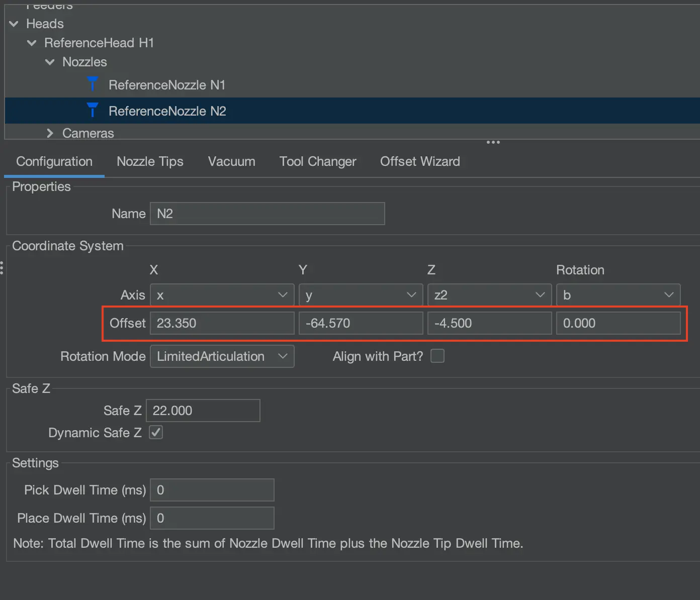Enable the Align with Part checkbox
This screenshot has width=700, height=600.
click(x=437, y=356)
